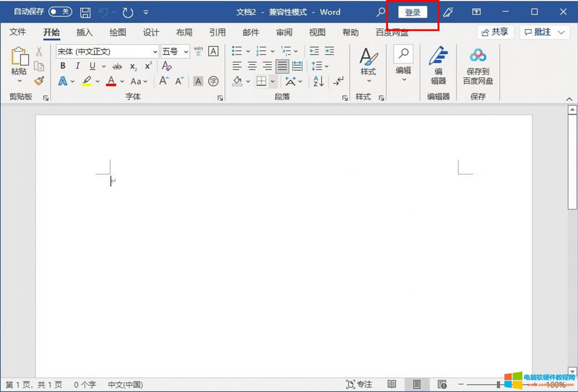Switch to the 插入 ribbon tab
This screenshot has height=392, width=578.
click(x=85, y=32)
